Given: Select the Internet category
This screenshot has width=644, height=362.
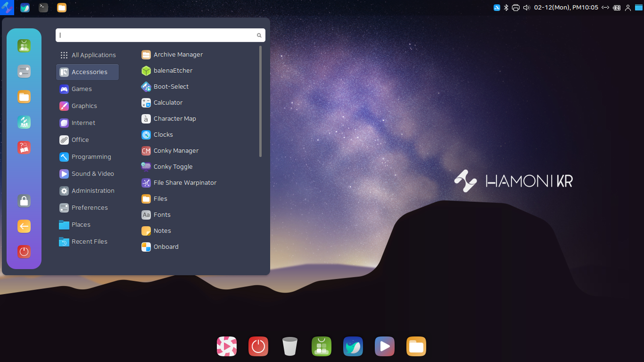Looking at the screenshot, I should click(x=88, y=123).
